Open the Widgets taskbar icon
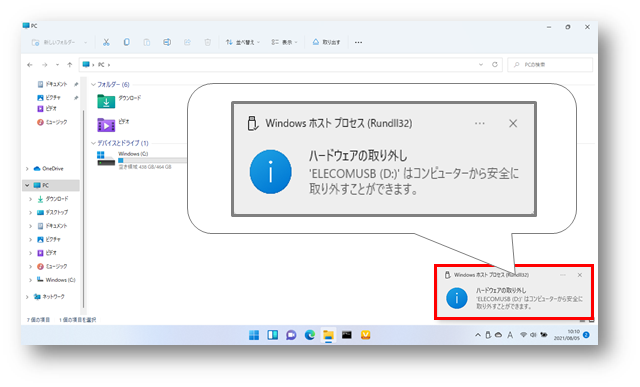Screen dimensions: 640x387 tap(273, 335)
